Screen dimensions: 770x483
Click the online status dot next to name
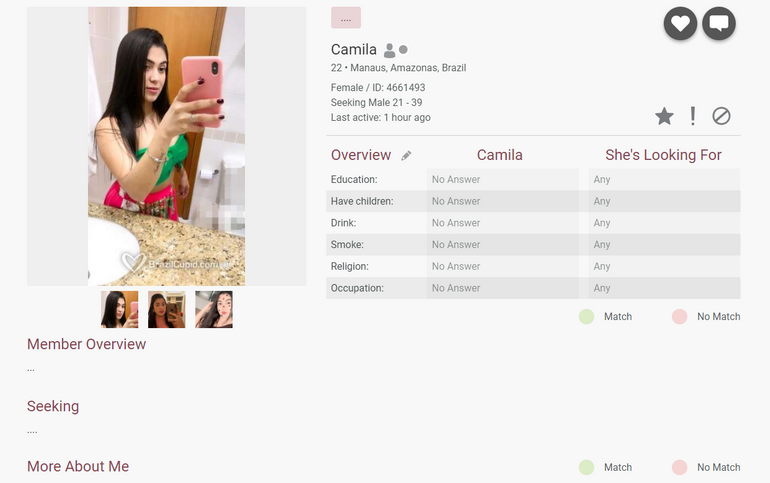pyautogui.click(x=403, y=50)
